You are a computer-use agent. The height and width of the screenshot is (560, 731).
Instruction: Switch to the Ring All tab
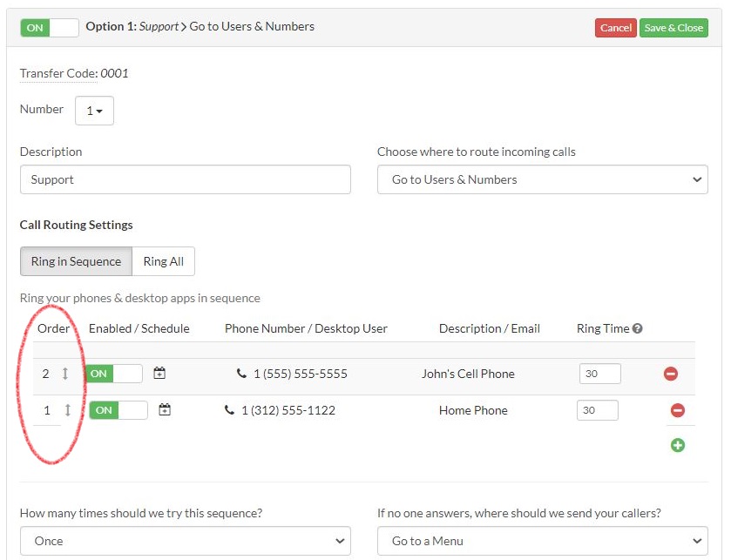coord(164,261)
